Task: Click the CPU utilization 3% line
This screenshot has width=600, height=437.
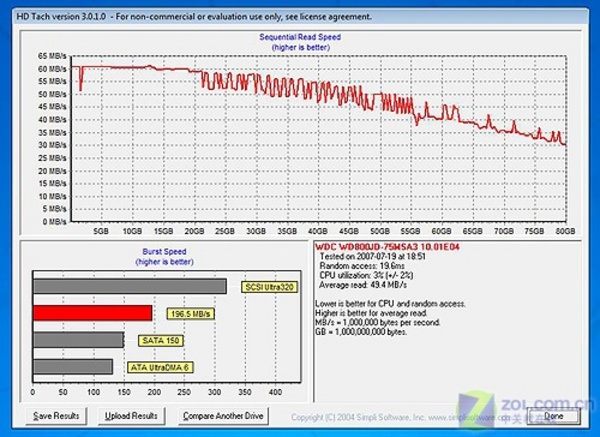Action: coord(366,276)
